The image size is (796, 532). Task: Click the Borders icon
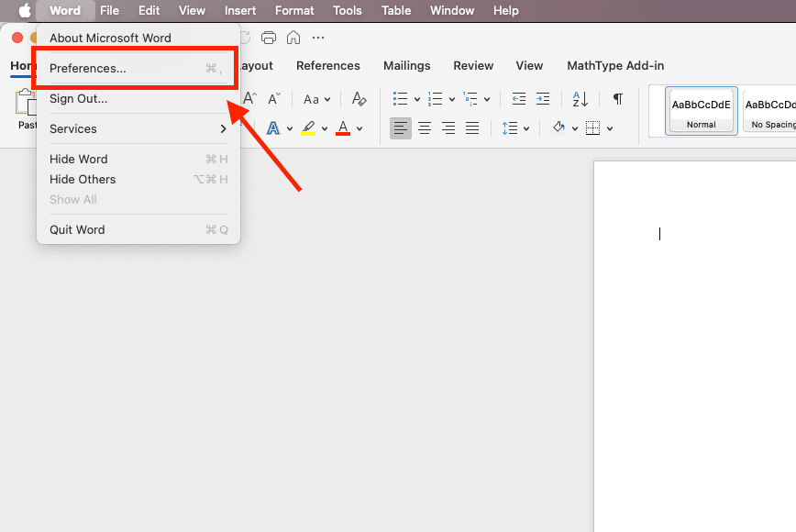[593, 128]
